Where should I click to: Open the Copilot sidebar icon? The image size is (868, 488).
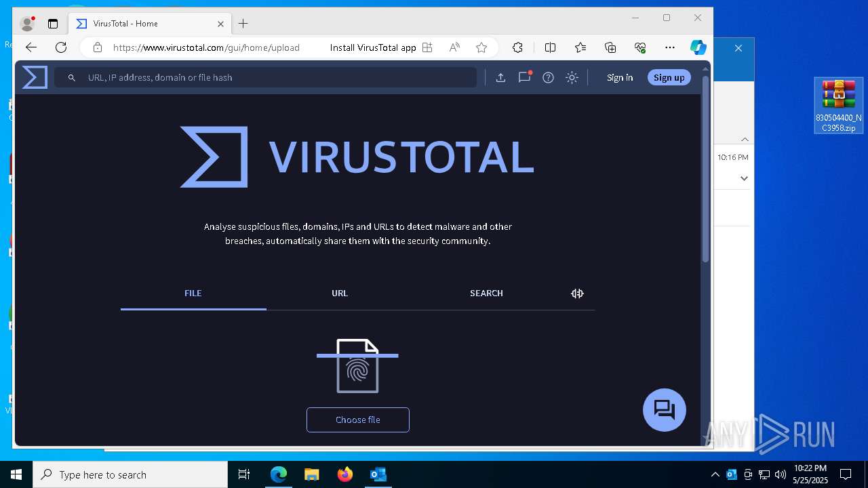tap(698, 47)
